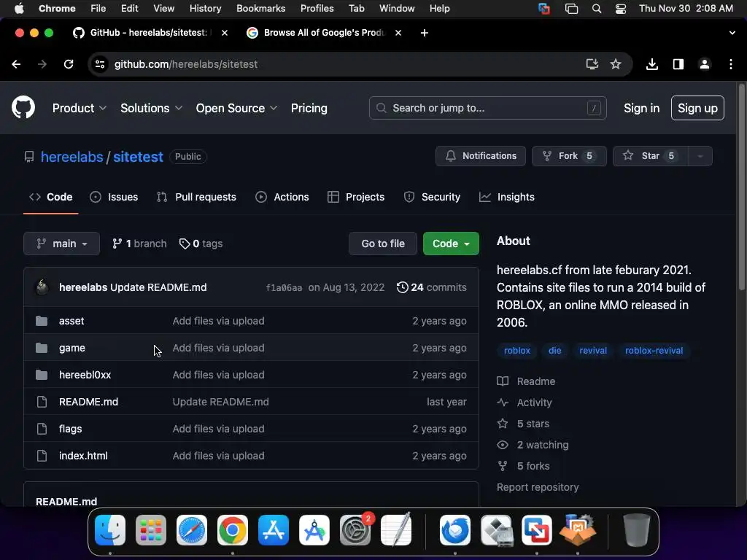This screenshot has height=560, width=747.
Task: Open the flags file
Action: 71,429
